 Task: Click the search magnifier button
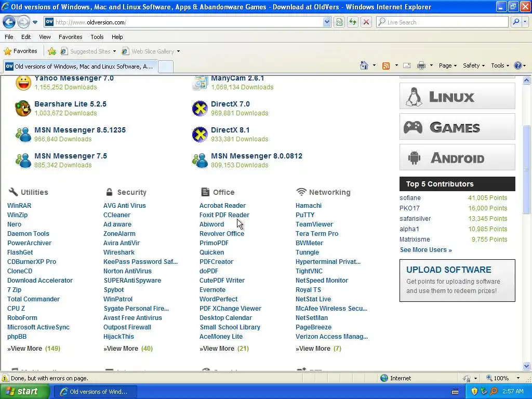(516, 22)
